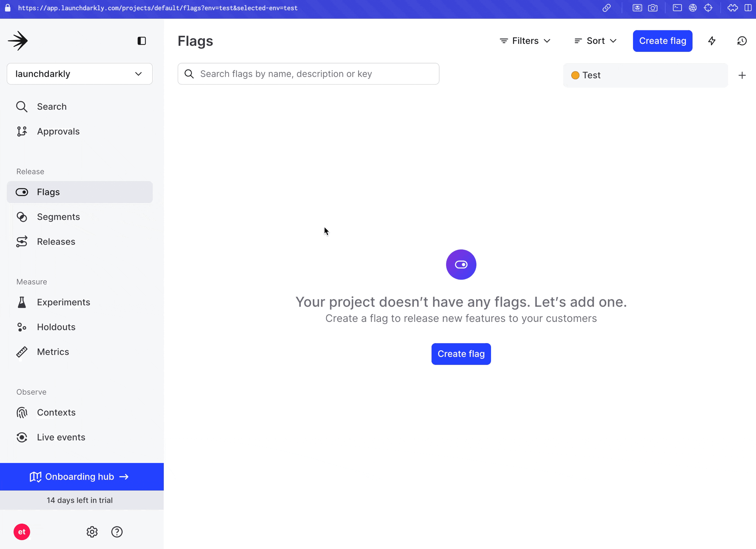Viewport: 756px width, 549px height.
Task: Click the lightning bolt shortcuts icon
Action: [x=712, y=41]
